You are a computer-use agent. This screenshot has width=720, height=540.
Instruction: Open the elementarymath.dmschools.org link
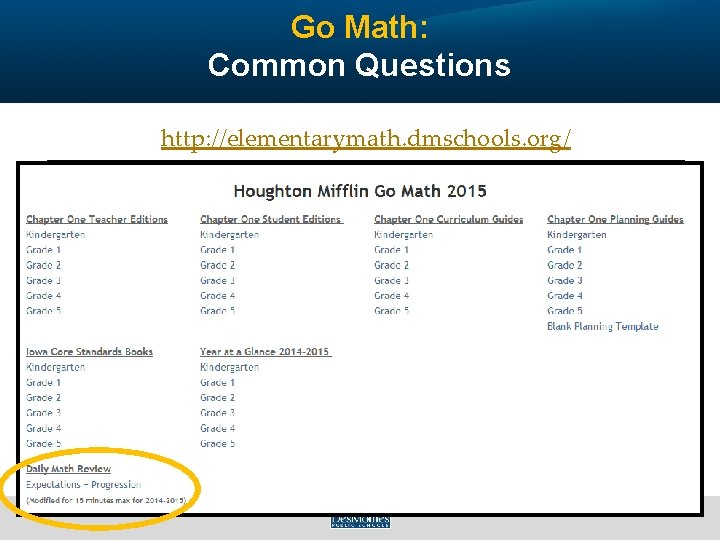366,138
